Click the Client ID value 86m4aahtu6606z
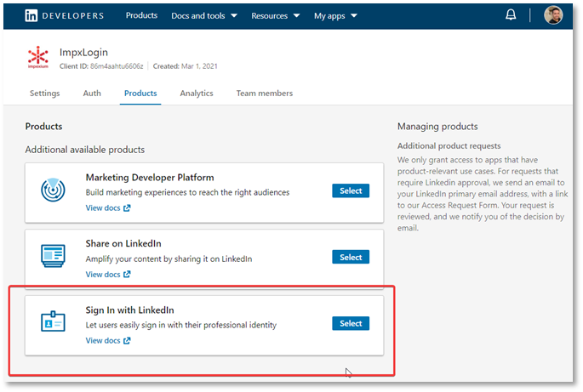 [117, 66]
